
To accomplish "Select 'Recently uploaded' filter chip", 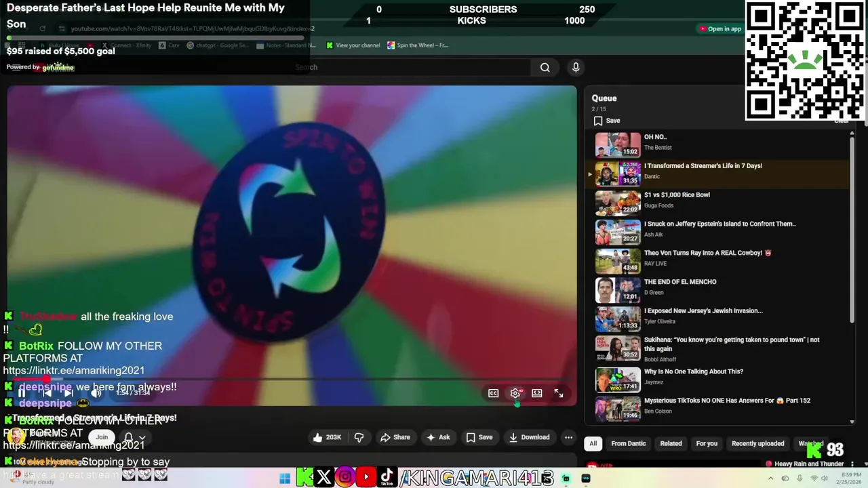I will 757,443.
